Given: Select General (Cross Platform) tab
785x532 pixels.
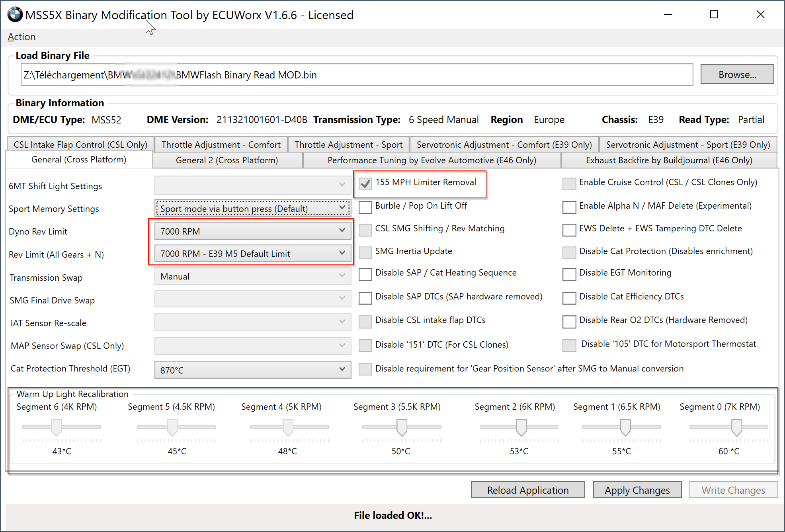Looking at the screenshot, I should click(79, 159).
